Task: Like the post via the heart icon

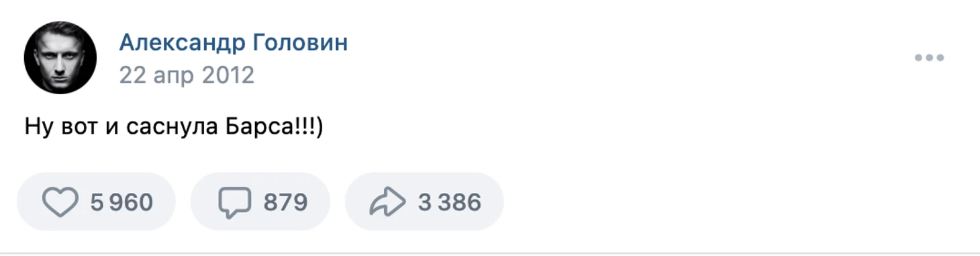Action: tap(60, 202)
